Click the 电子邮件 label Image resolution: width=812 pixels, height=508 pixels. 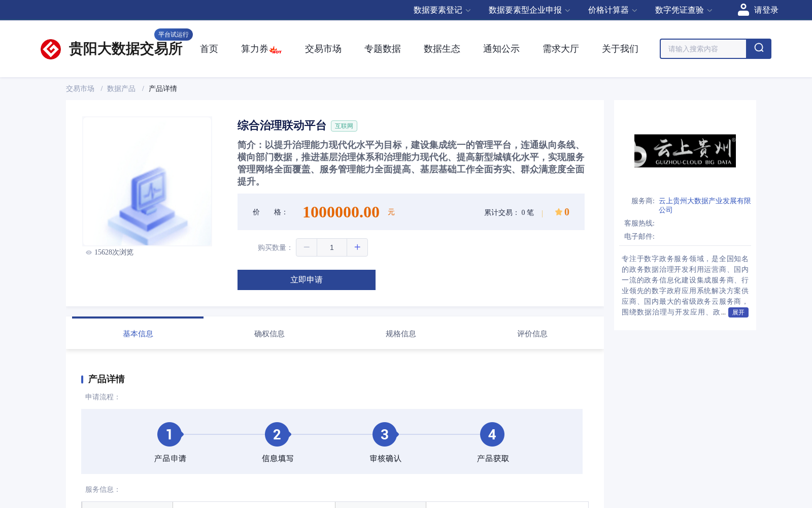639,236
